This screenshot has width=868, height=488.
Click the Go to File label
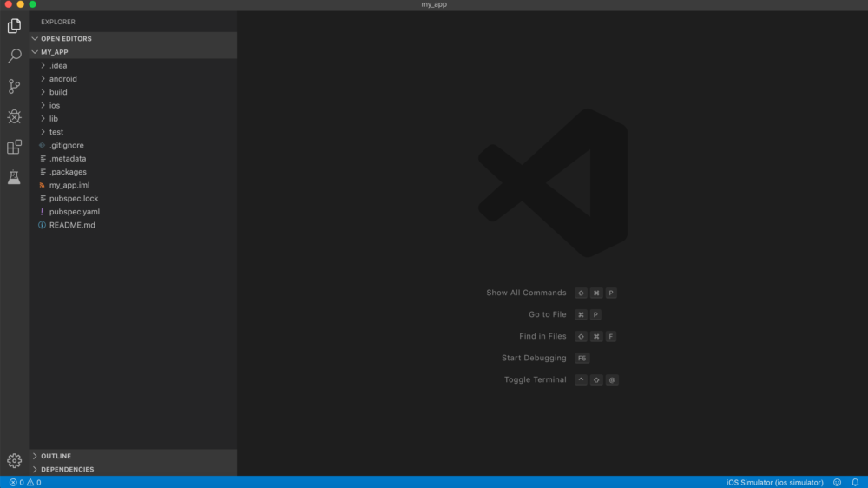coord(547,314)
